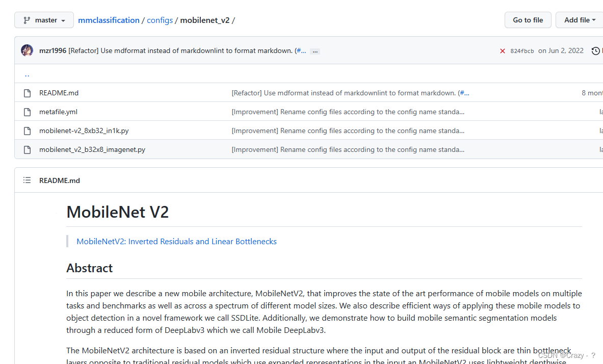Click the Go to file button

click(x=528, y=20)
